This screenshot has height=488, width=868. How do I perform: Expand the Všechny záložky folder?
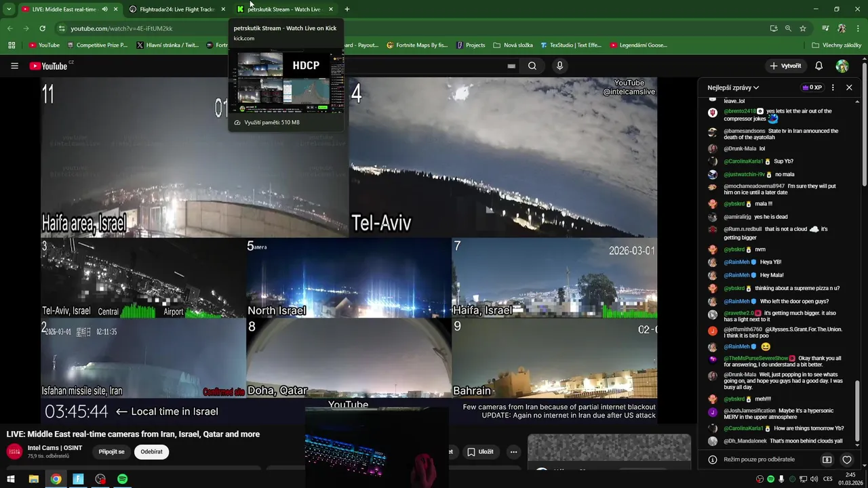836,45
